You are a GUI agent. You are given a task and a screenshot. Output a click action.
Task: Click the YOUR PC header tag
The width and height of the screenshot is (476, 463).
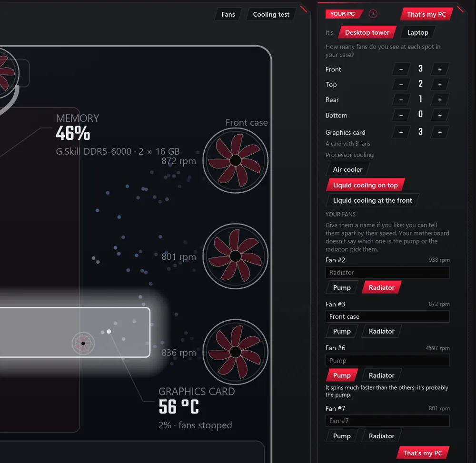344,14
